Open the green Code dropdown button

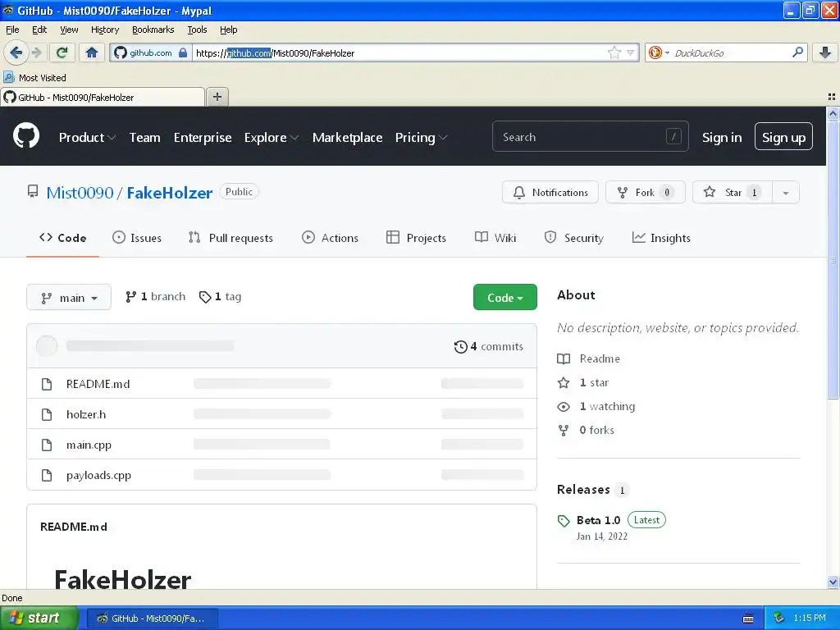504,297
